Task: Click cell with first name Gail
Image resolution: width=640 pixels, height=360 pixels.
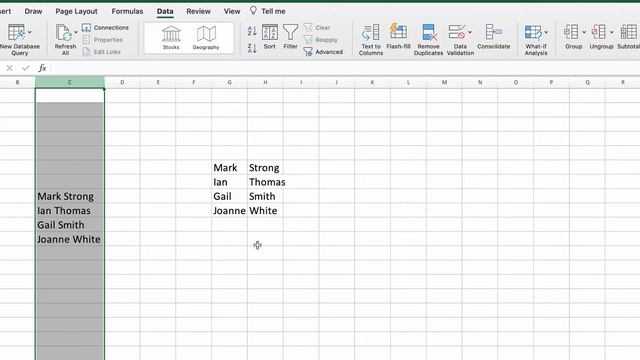Action: click(229, 196)
